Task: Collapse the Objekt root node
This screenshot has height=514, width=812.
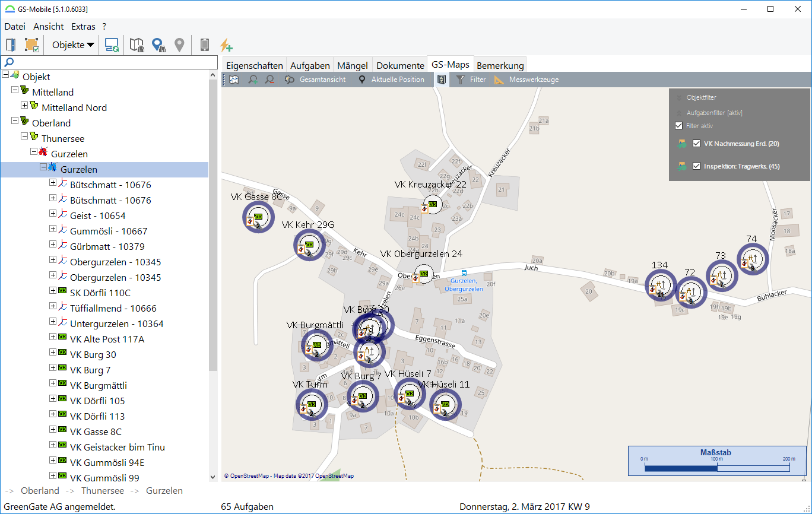Action: pos(6,74)
